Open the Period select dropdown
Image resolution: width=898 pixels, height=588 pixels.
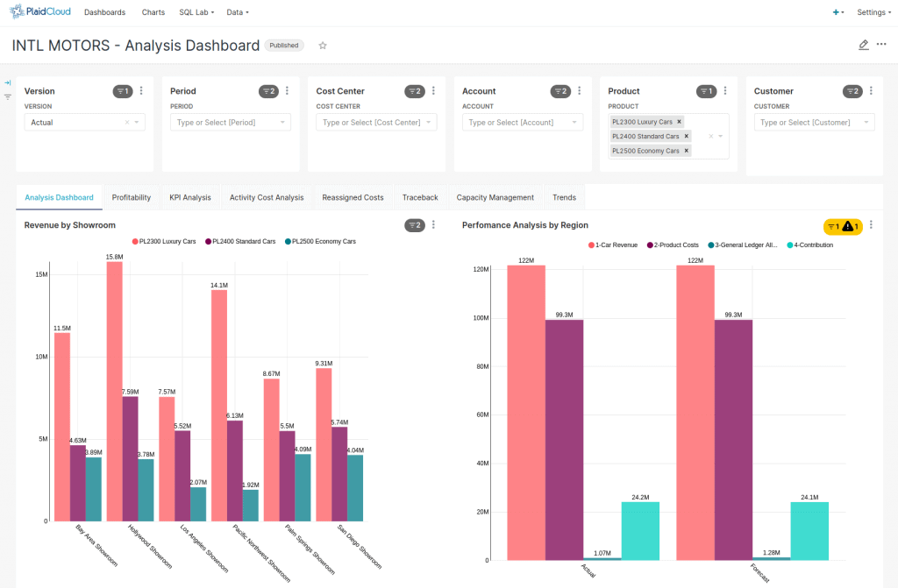click(231, 122)
